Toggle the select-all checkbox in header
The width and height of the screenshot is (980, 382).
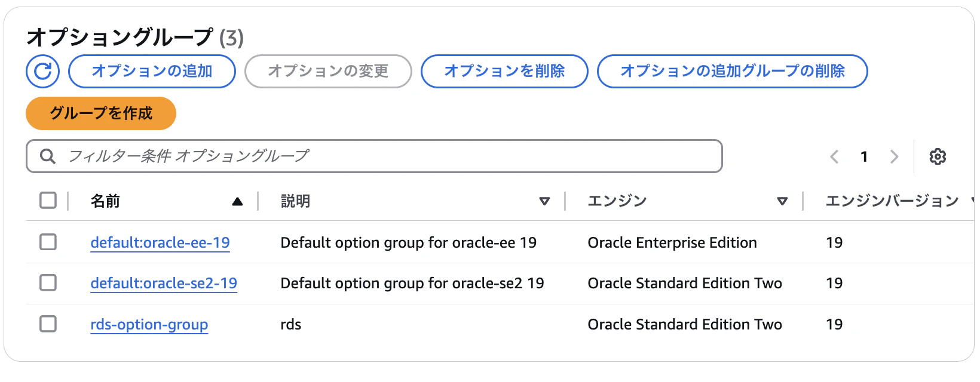tap(48, 201)
